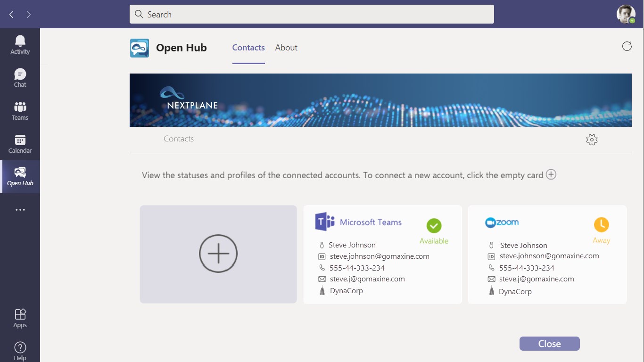Open the Activity feed

tap(20, 45)
